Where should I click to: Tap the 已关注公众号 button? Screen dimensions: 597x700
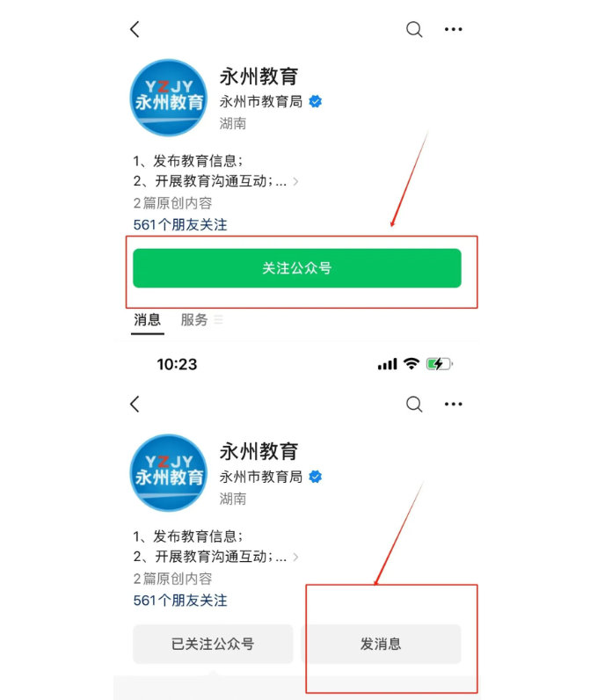[213, 644]
